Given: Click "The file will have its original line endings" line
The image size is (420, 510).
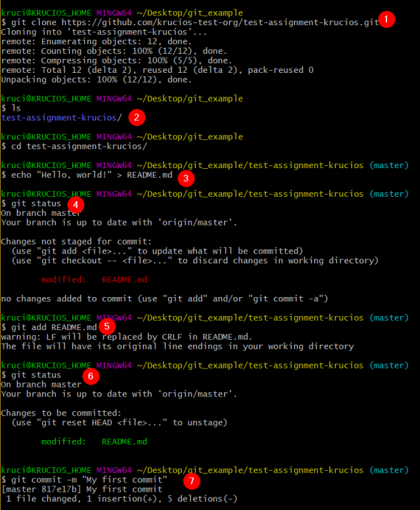Looking at the screenshot, I should click(x=177, y=346).
